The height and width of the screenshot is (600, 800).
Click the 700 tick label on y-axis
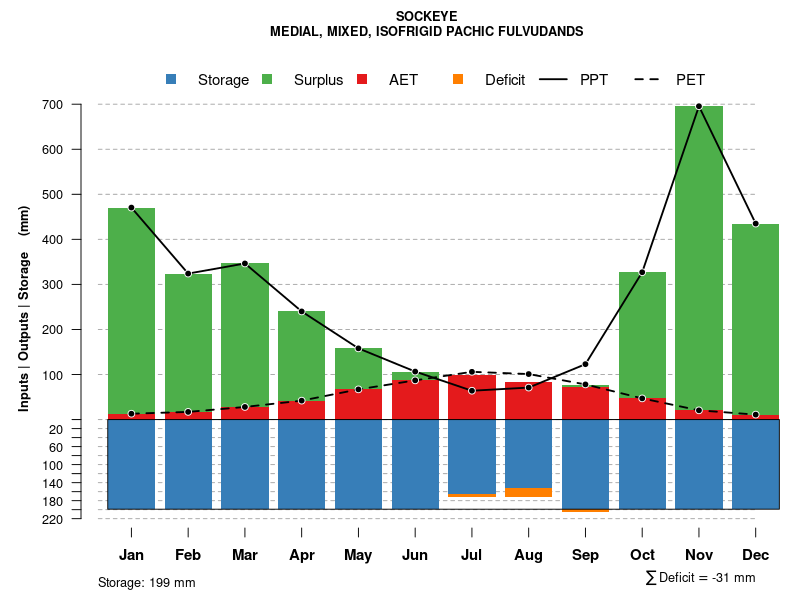(53, 105)
